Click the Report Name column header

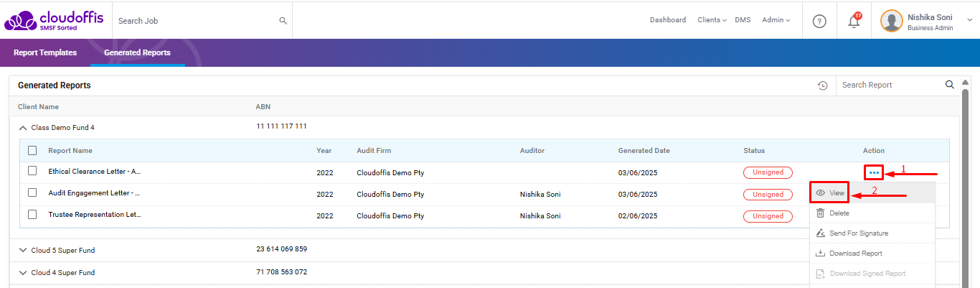(x=70, y=151)
